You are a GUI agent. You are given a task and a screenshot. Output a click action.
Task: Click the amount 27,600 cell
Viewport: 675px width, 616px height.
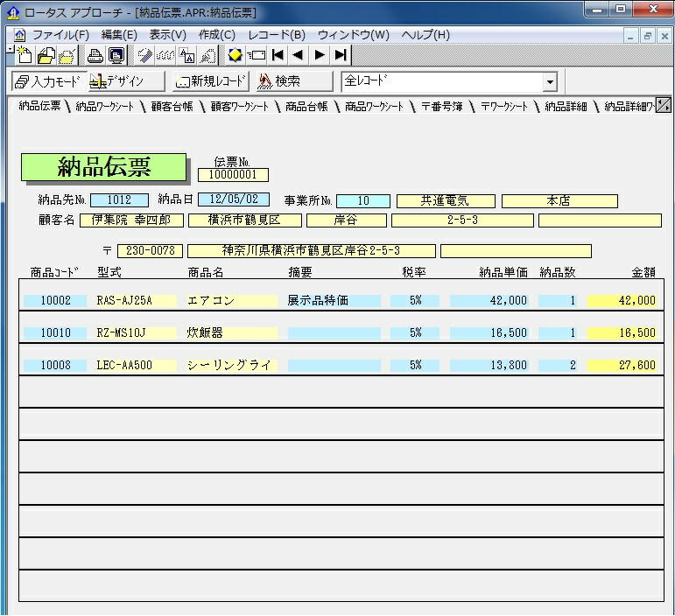pos(622,365)
